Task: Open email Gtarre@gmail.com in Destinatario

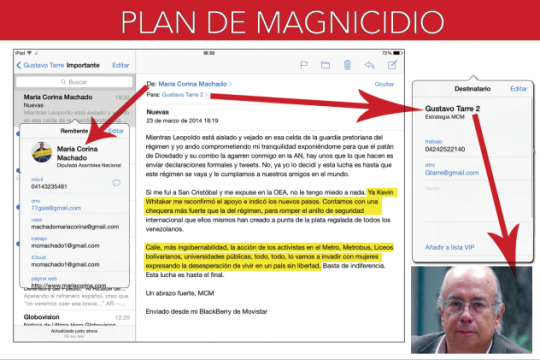Action: tap(452, 173)
